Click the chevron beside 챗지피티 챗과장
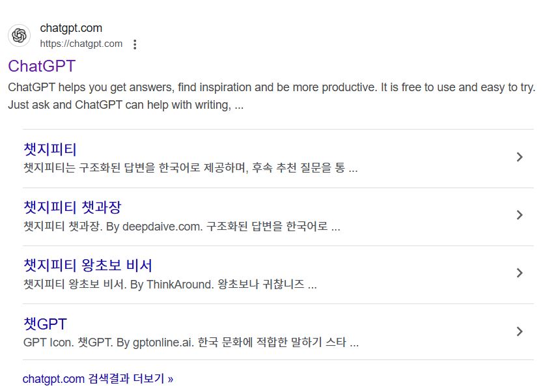Viewport: 543px width, 392px height. point(519,215)
